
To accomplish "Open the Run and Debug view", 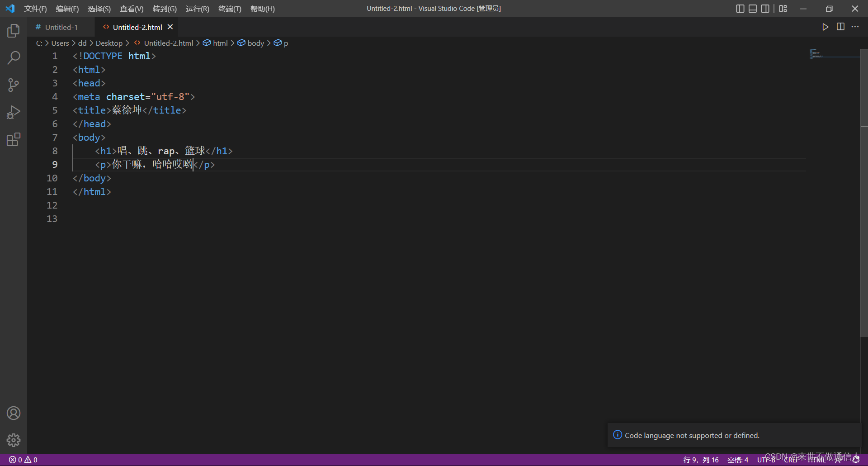I will (14, 112).
